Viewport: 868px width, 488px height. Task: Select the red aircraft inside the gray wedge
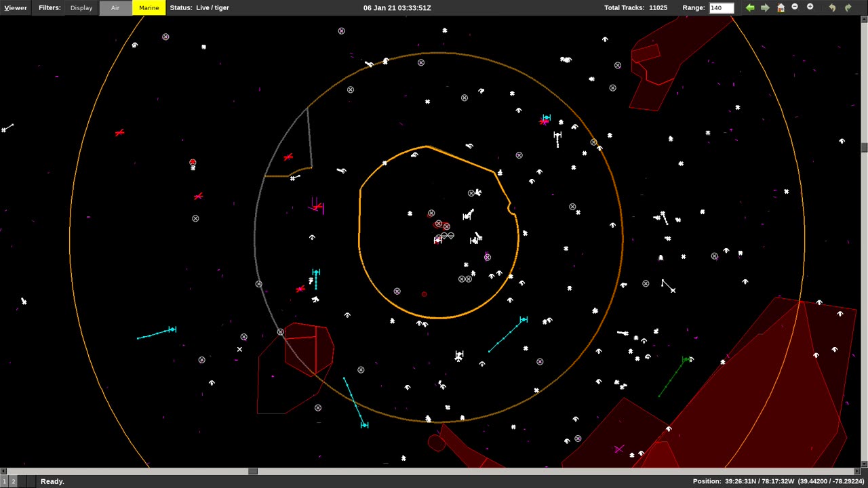(x=288, y=157)
